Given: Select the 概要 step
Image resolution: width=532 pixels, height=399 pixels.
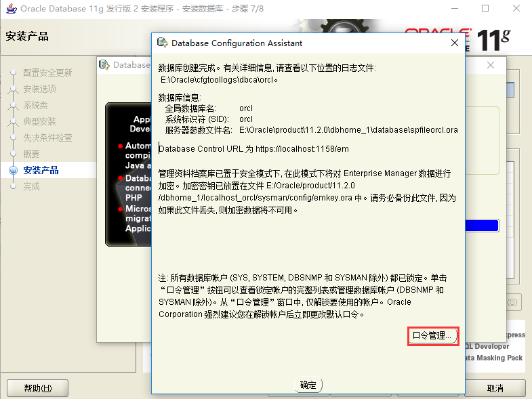Looking at the screenshot, I should point(31,154).
